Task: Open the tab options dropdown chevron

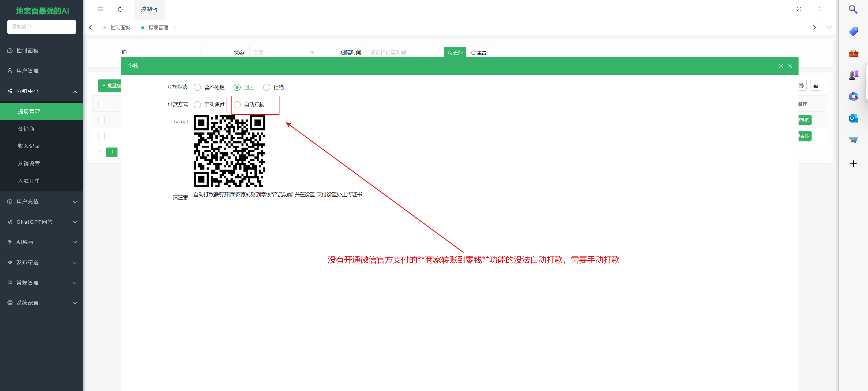Action: (829, 28)
